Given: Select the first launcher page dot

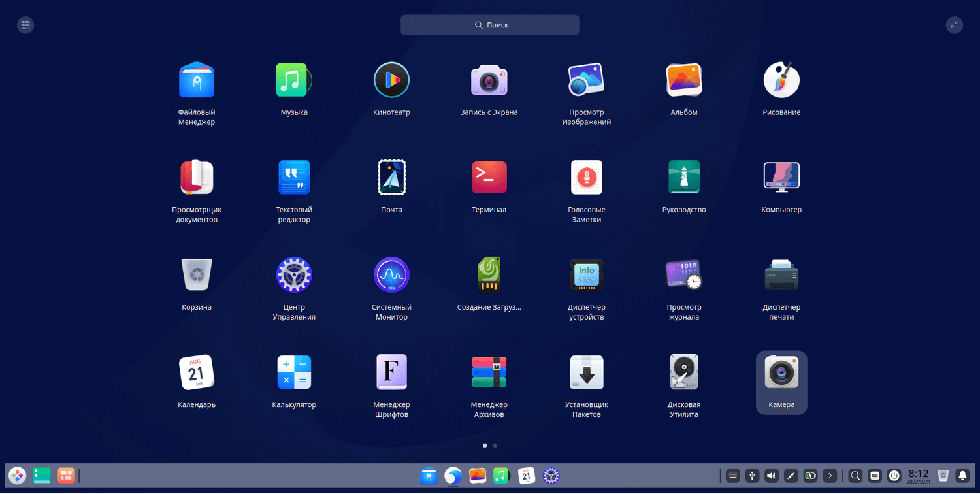Looking at the screenshot, I should (x=485, y=446).
